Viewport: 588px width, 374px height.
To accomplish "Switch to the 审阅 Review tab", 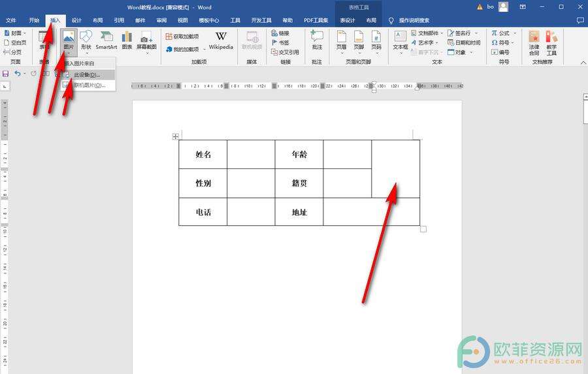I will point(161,20).
